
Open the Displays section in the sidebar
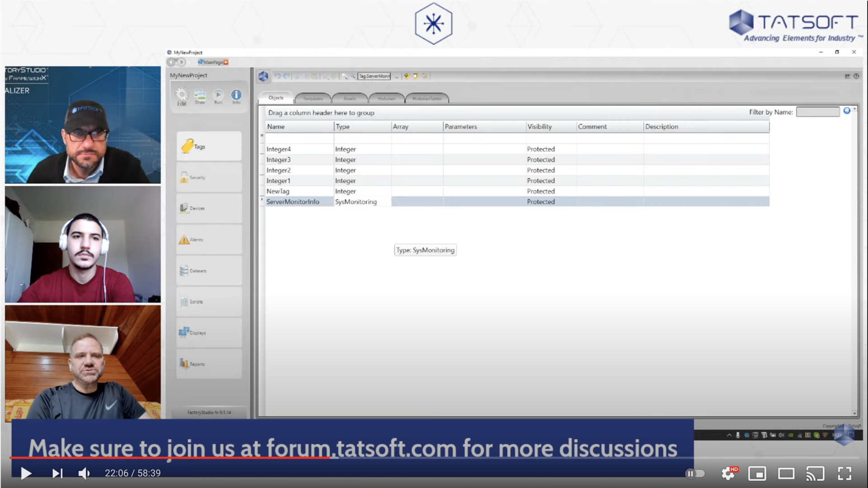click(x=209, y=333)
